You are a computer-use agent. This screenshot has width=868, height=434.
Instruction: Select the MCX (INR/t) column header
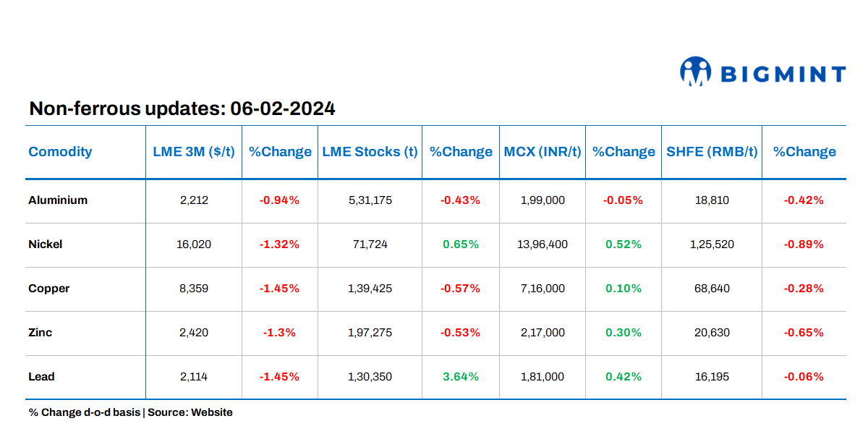(x=542, y=152)
